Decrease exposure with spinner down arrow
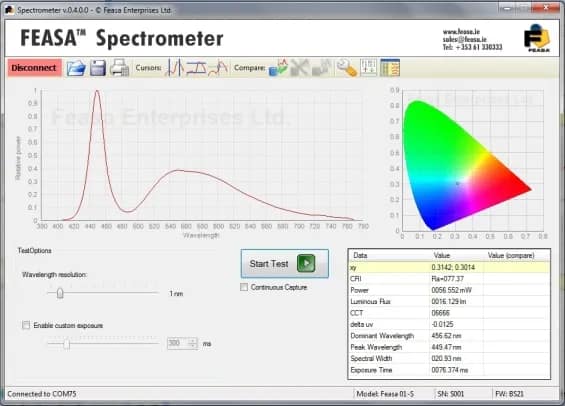 [x=193, y=346]
